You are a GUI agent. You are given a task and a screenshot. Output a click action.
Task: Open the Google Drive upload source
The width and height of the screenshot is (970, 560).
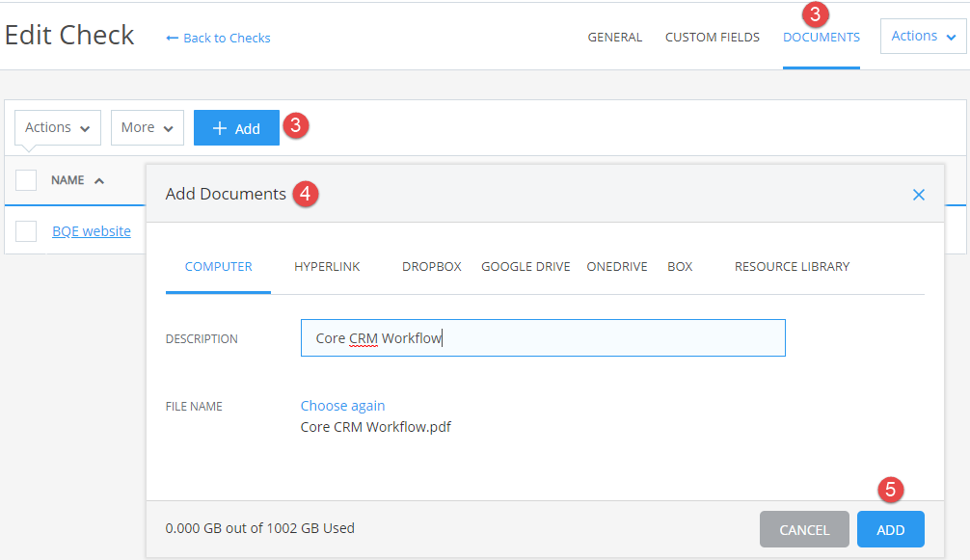click(525, 266)
